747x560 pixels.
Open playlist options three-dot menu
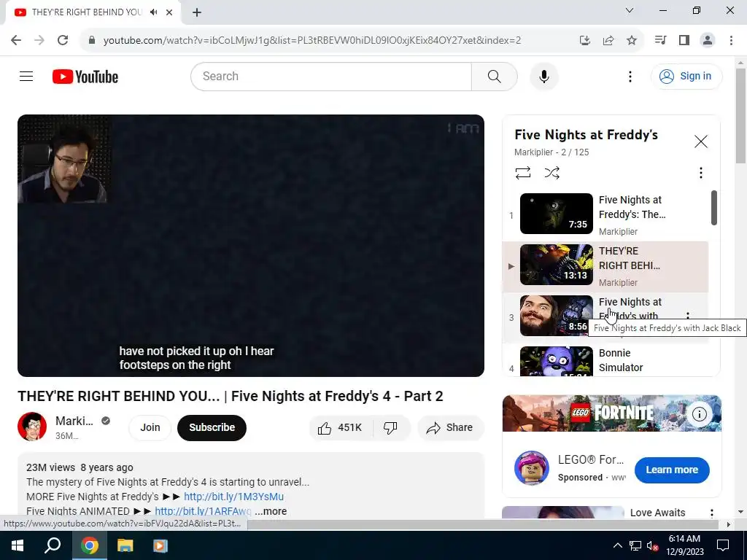700,172
